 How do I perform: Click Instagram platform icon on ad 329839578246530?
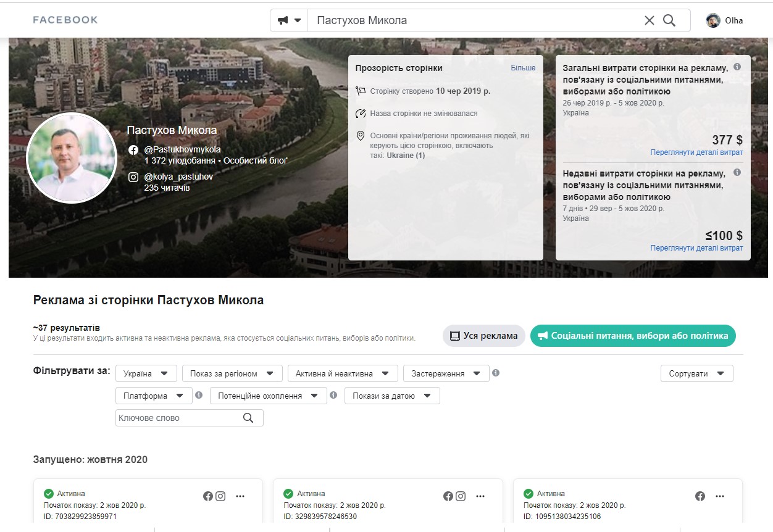[x=461, y=496]
